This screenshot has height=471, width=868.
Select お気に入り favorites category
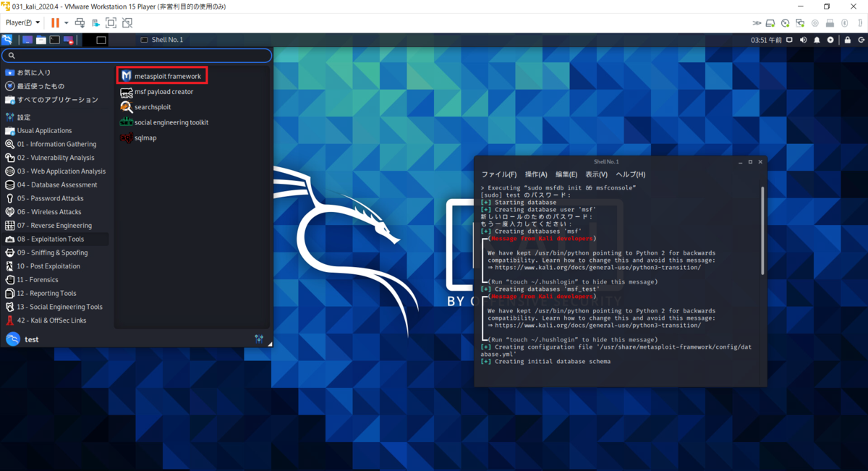56,72
